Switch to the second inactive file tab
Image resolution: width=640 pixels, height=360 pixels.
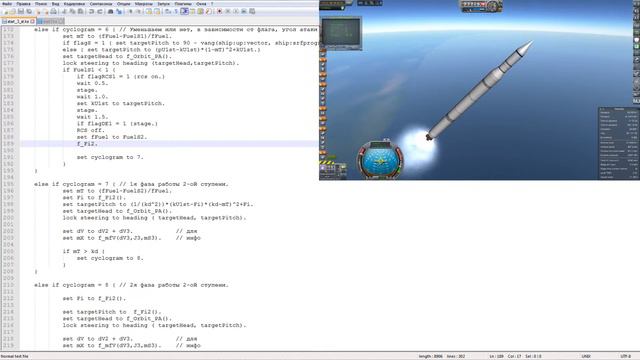pyautogui.click(x=50, y=21)
